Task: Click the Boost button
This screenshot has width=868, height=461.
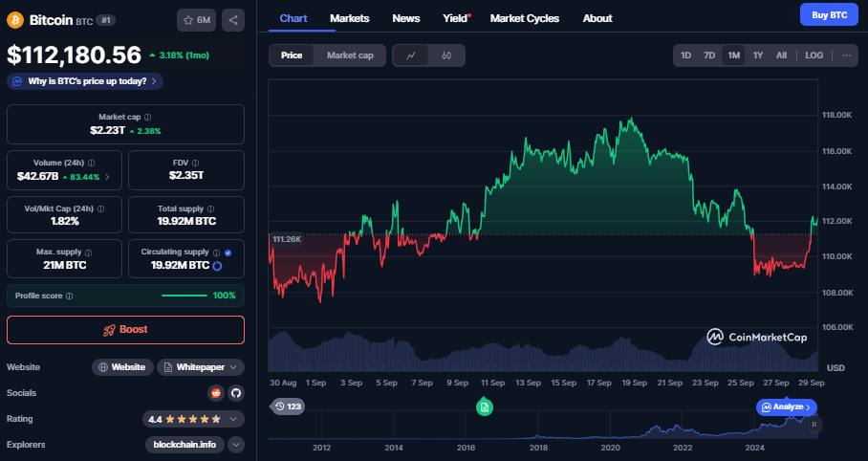Action: 125,330
